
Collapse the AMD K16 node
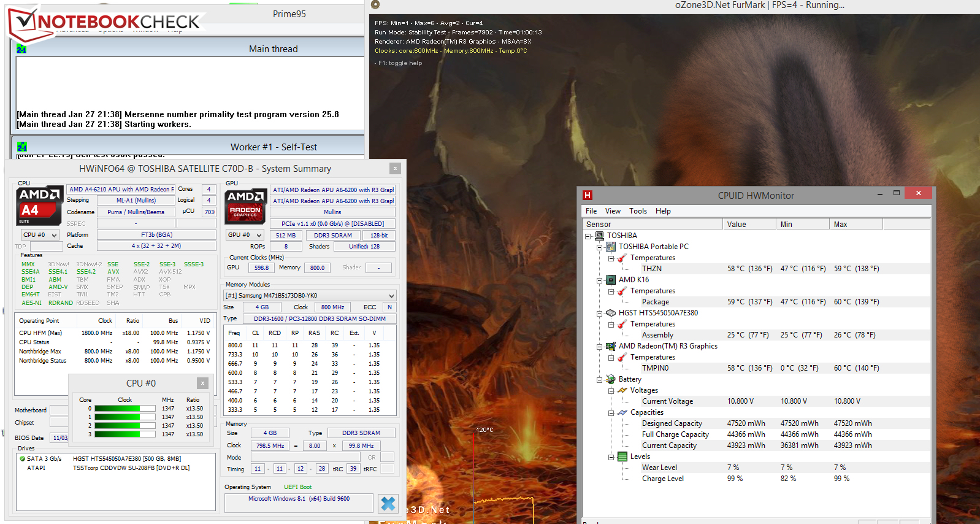(x=599, y=280)
